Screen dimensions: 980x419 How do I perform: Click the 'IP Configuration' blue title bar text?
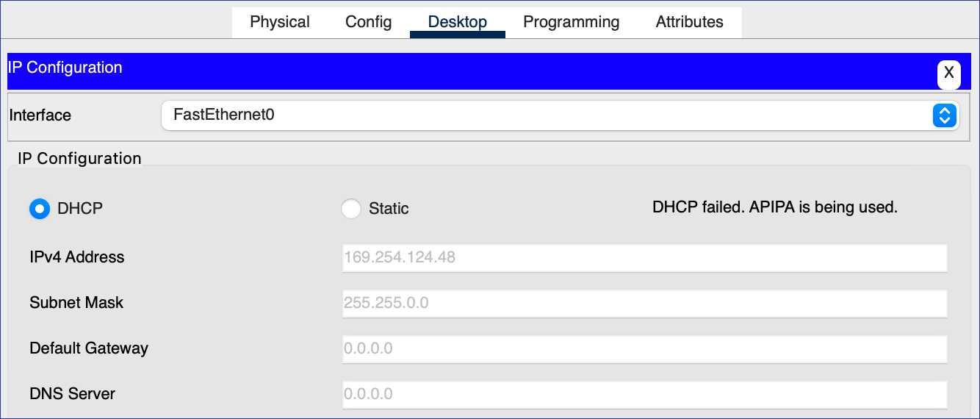[65, 68]
